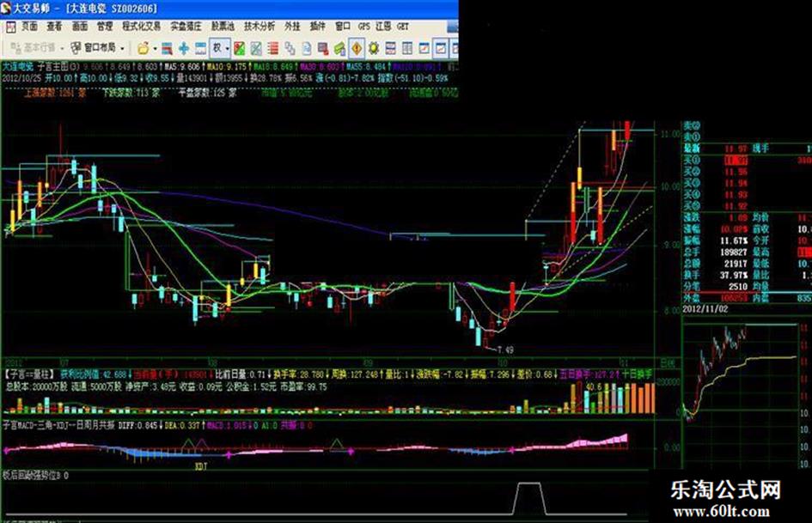Click the MA5:9.606 moving average value
This screenshot has width=812, height=523.
point(182,67)
